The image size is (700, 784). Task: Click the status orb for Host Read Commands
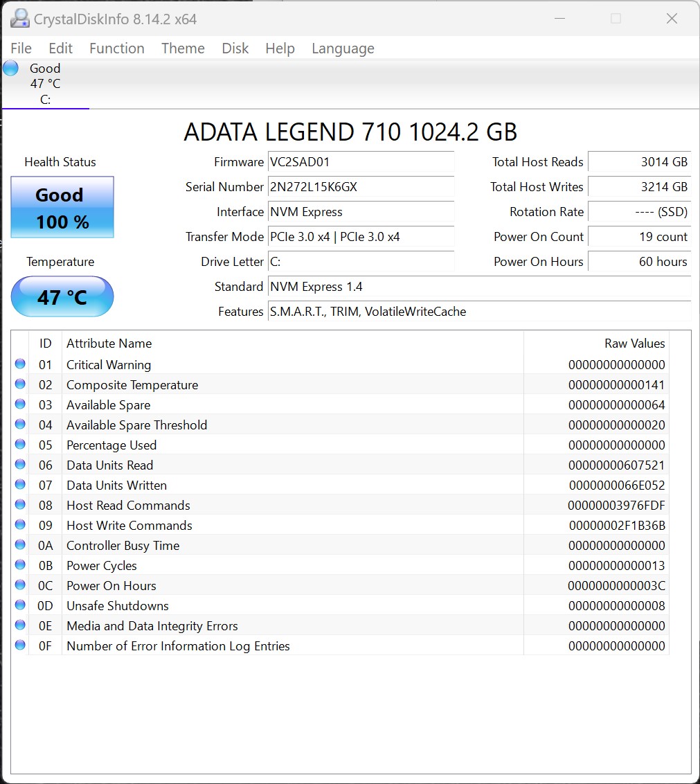[x=20, y=504]
